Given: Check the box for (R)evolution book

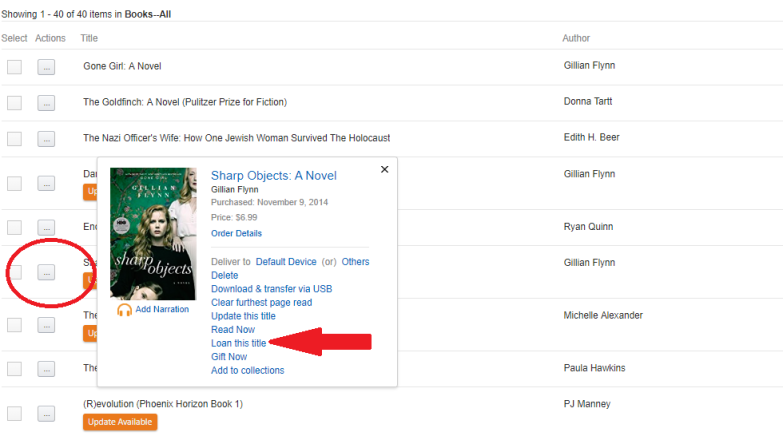Looking at the screenshot, I should tap(14, 414).
